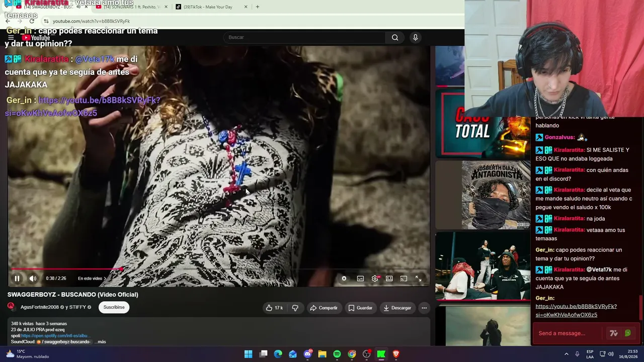This screenshot has width=644, height=362.
Task: Click the taskbar microphone indicator
Action: point(577,354)
